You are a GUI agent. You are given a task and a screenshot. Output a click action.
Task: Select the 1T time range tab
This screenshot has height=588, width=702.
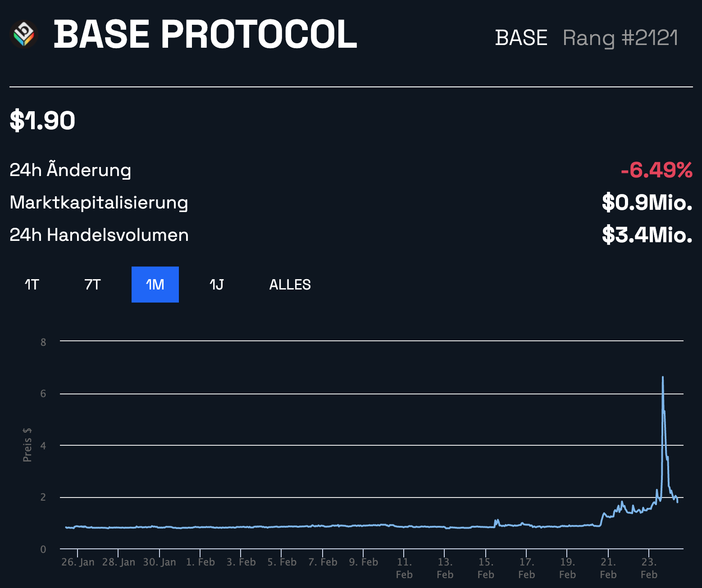coord(32,285)
